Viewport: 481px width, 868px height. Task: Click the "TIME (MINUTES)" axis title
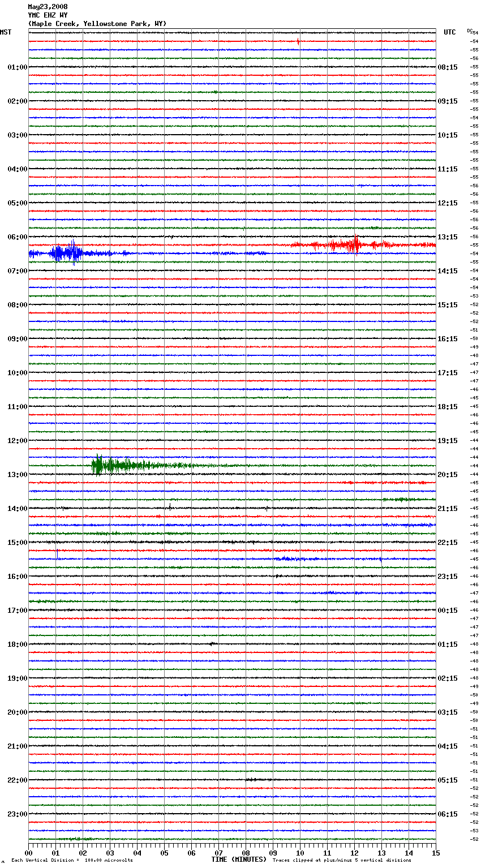click(x=239, y=860)
